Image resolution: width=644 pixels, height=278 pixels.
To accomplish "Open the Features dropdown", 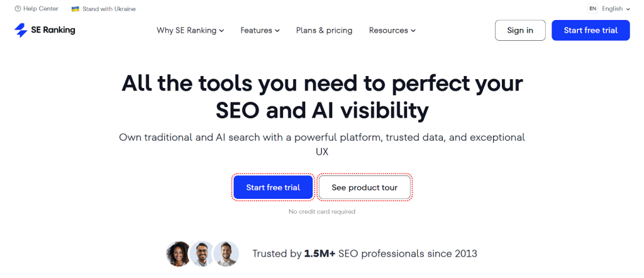I will (260, 30).
